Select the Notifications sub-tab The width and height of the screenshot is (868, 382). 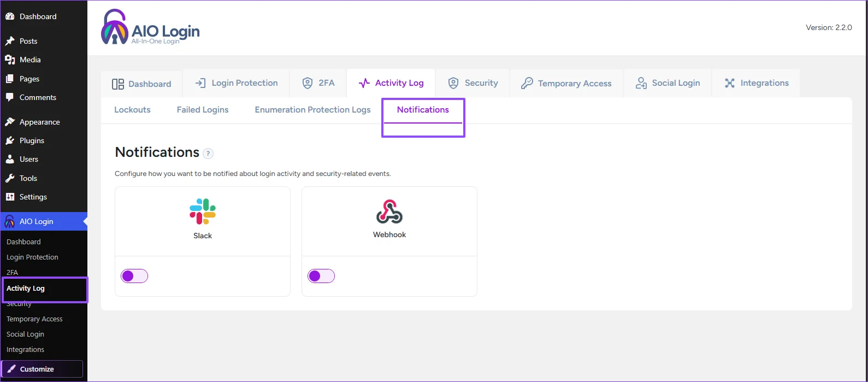click(x=423, y=110)
